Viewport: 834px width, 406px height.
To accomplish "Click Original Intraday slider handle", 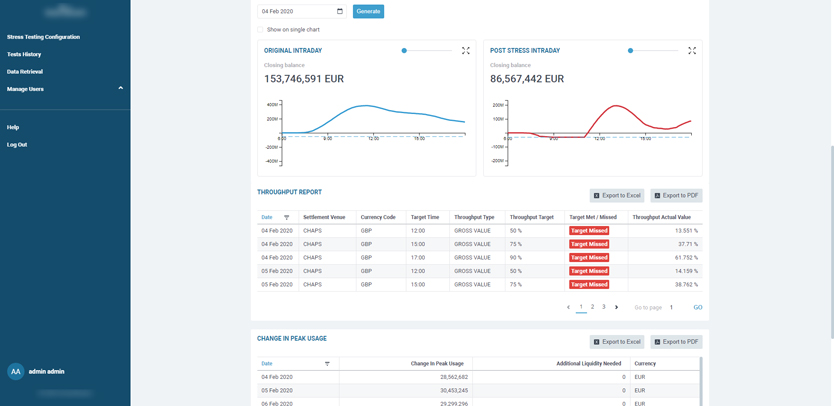I will (x=404, y=50).
